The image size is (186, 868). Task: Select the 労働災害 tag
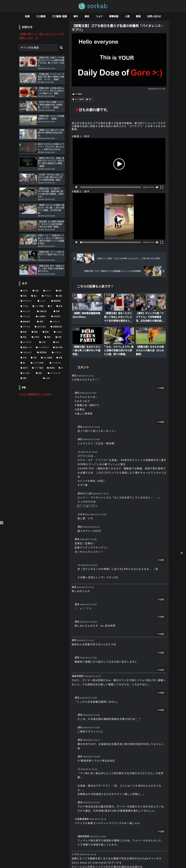[x=42, y=311]
